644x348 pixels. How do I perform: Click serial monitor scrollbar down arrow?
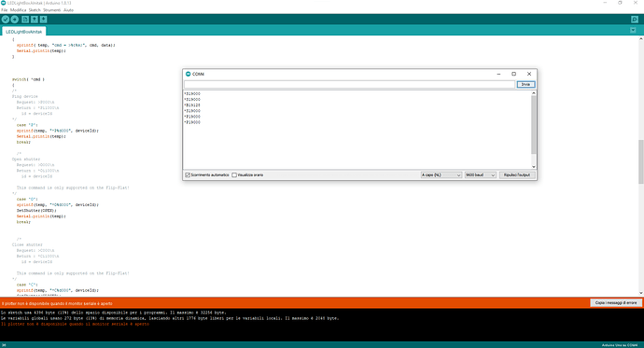[x=534, y=167]
